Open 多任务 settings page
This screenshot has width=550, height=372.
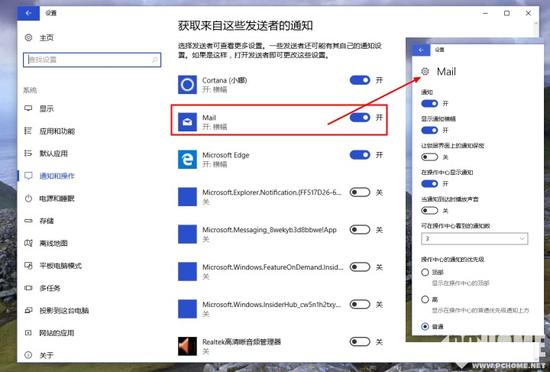[x=50, y=288]
